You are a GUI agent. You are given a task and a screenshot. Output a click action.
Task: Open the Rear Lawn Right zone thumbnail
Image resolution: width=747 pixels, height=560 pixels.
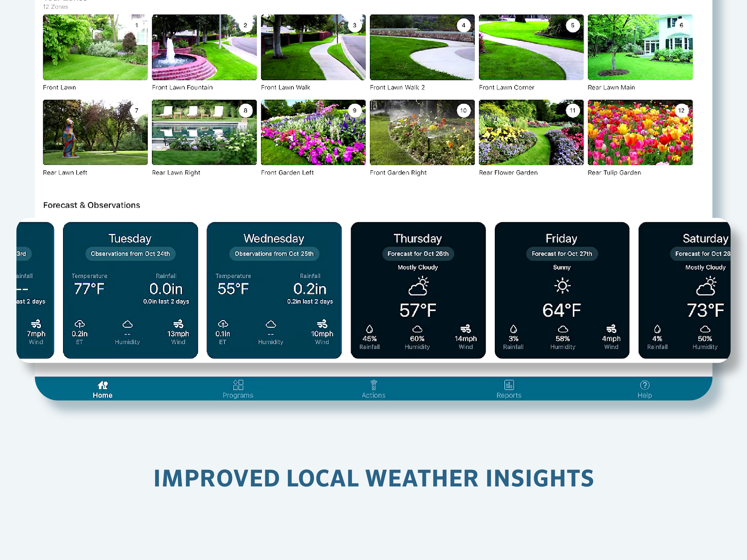tap(204, 132)
